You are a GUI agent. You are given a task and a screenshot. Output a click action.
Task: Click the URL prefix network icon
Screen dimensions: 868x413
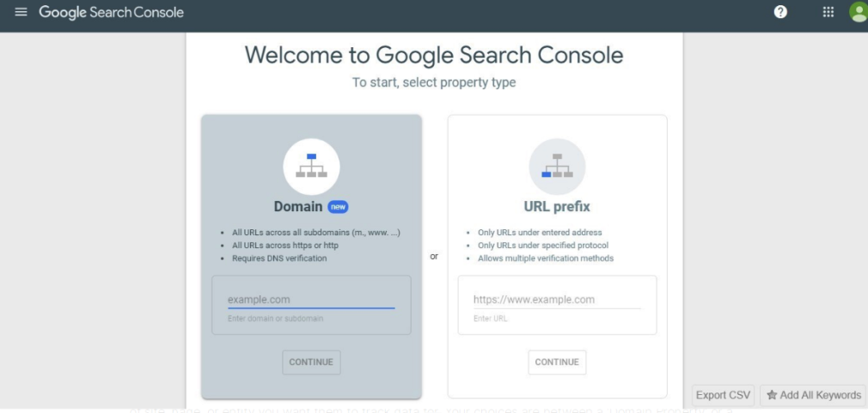click(557, 166)
